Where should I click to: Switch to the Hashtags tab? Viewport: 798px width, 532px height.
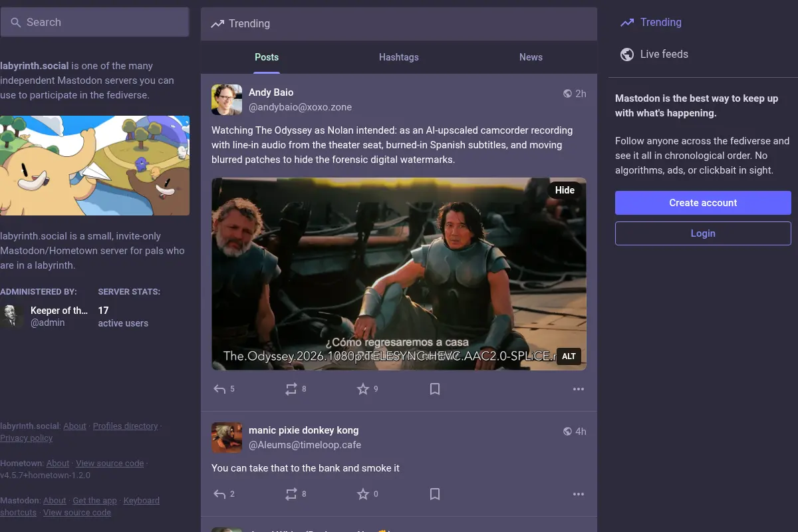tap(399, 57)
